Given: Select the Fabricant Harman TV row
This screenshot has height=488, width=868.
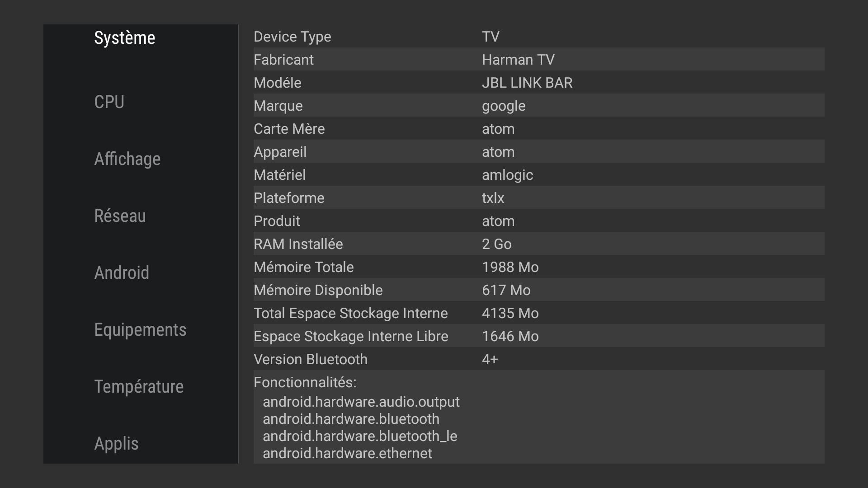Looking at the screenshot, I should coord(539,59).
